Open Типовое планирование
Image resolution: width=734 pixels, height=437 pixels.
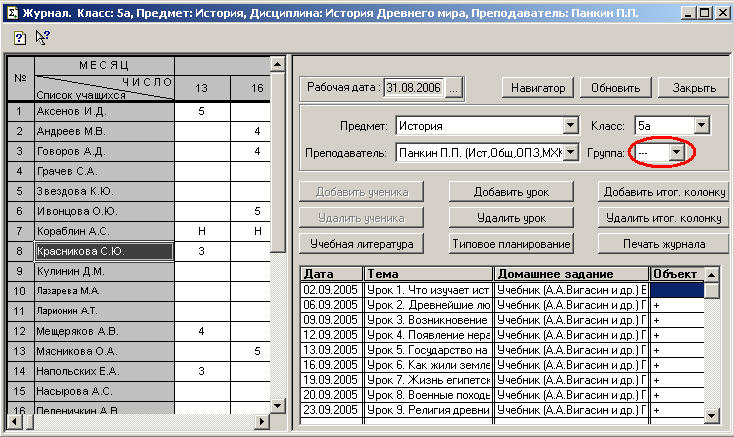coord(509,244)
